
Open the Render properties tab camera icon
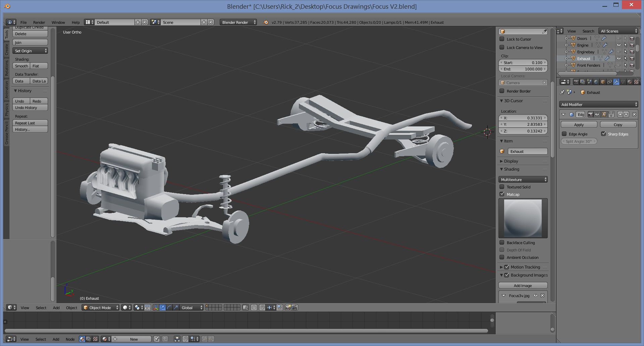click(576, 82)
